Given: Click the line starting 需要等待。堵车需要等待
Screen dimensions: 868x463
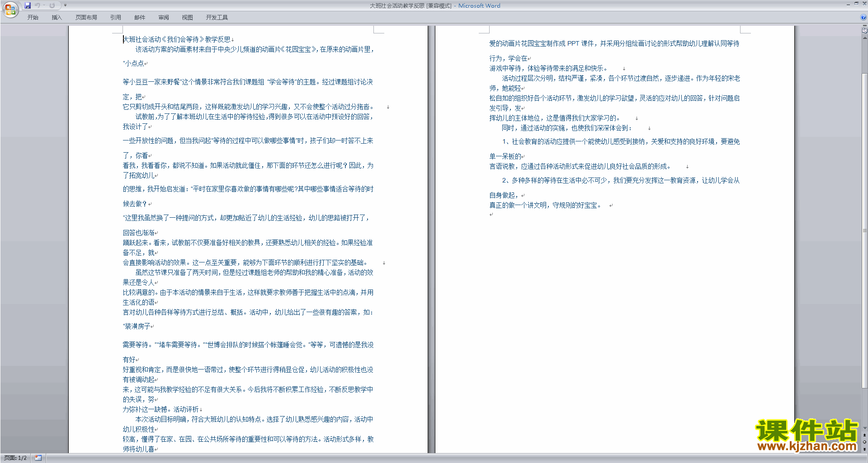Looking at the screenshot, I should pyautogui.click(x=248, y=345).
